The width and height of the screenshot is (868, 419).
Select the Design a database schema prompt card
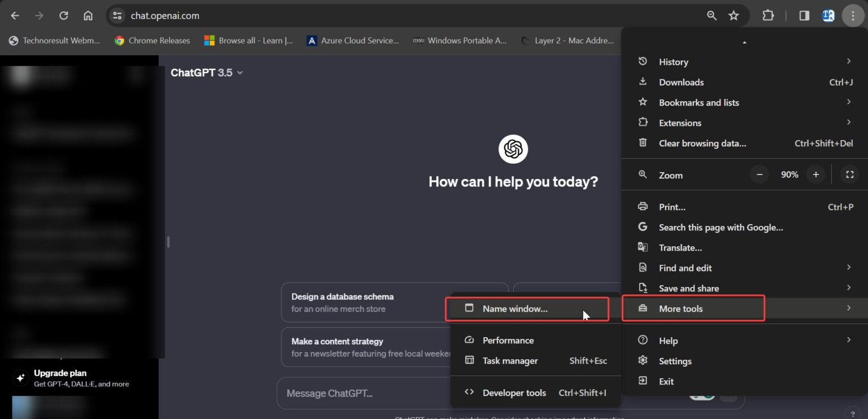362,302
